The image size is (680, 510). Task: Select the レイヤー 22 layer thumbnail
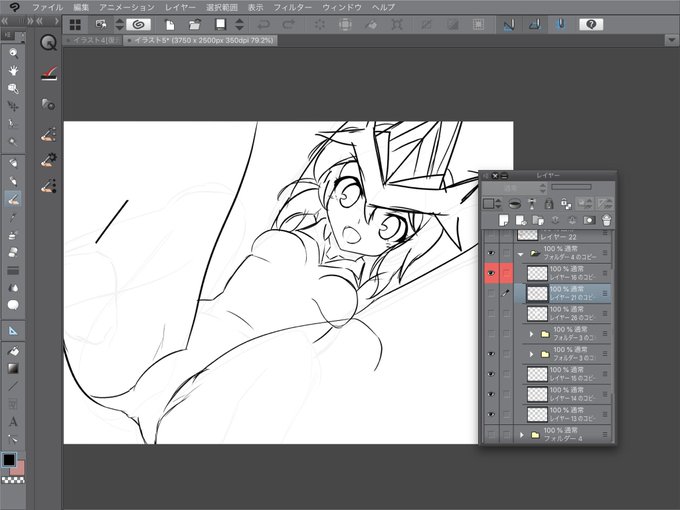click(x=528, y=236)
